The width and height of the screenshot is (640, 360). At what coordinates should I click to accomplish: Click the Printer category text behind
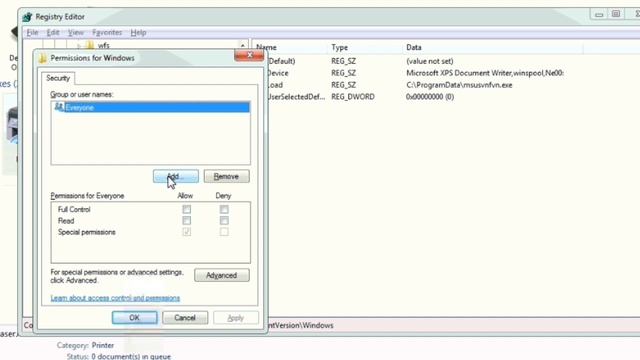pyautogui.click(x=103, y=345)
